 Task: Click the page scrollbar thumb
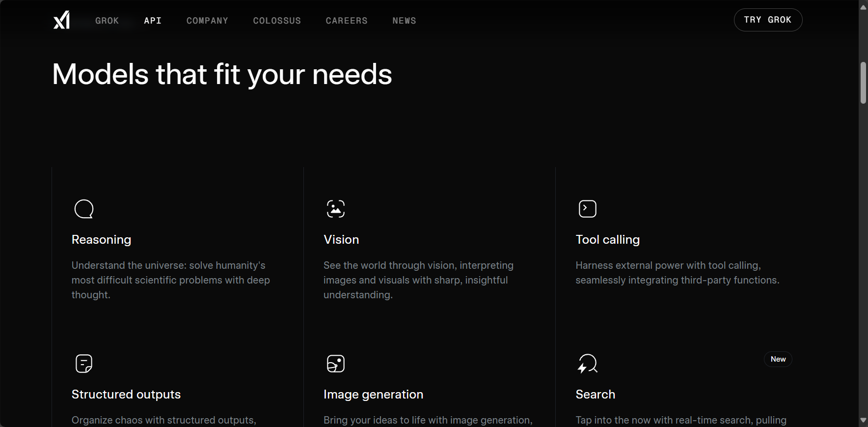[863, 83]
